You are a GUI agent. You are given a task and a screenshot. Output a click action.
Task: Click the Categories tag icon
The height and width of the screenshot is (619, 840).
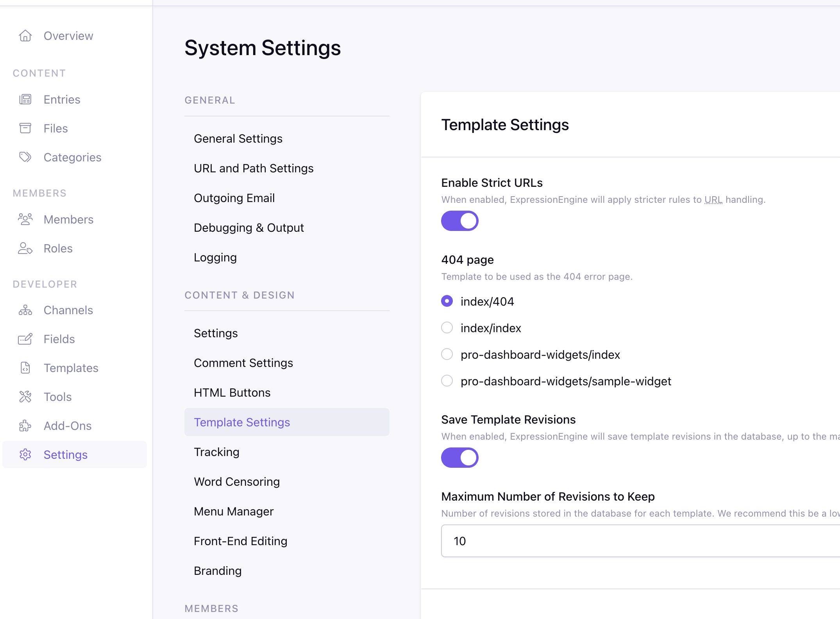[25, 157]
